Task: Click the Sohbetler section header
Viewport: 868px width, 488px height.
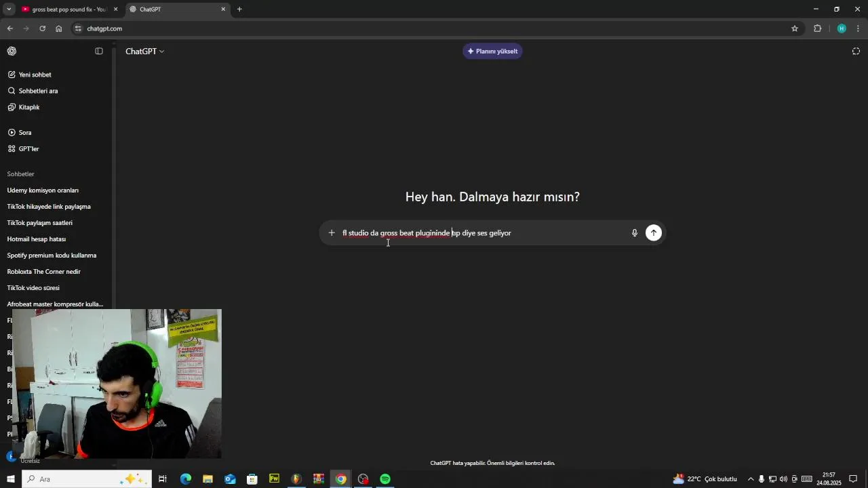Action: (20, 174)
